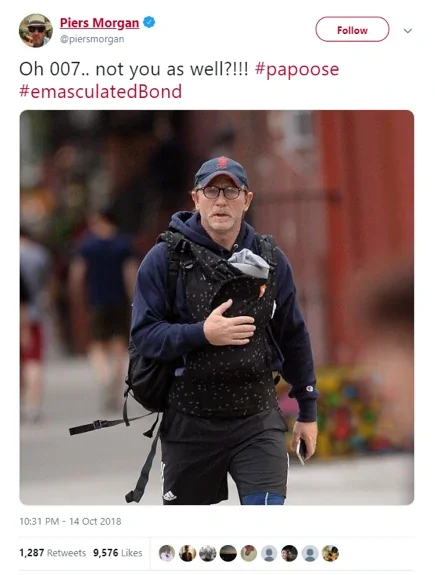Open the Piers Morgan name link
This screenshot has width=435, height=575.
[x=99, y=23]
